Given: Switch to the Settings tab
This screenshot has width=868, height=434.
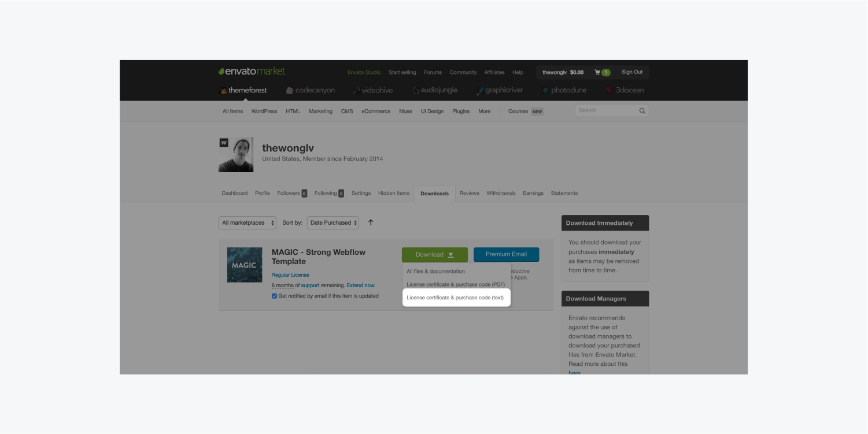Looking at the screenshot, I should 361,193.
